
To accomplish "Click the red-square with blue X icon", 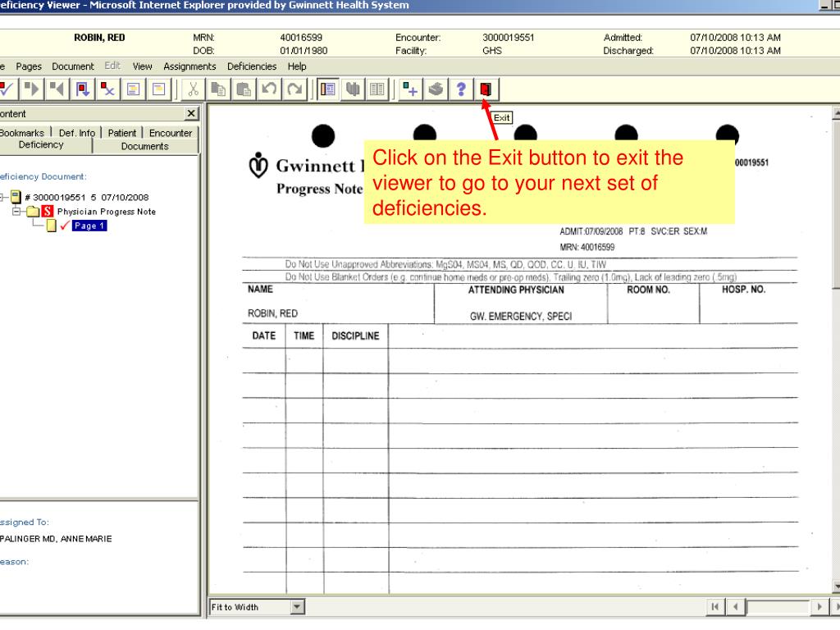I will coord(107,89).
